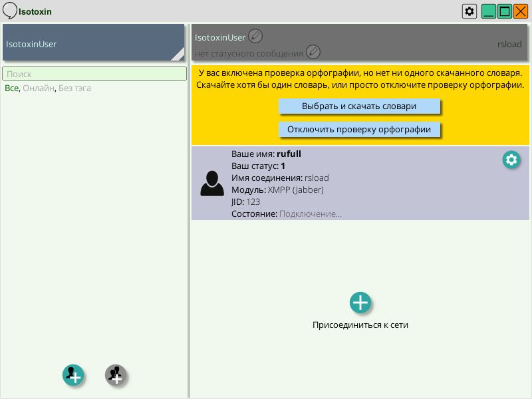Expand the corner triangle on the IsotoxinUser panel

point(179,55)
